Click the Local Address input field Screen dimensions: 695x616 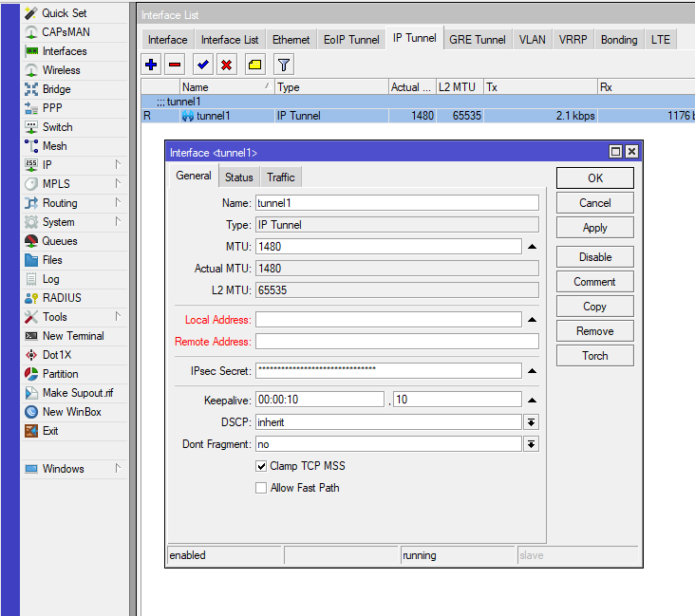click(x=388, y=320)
